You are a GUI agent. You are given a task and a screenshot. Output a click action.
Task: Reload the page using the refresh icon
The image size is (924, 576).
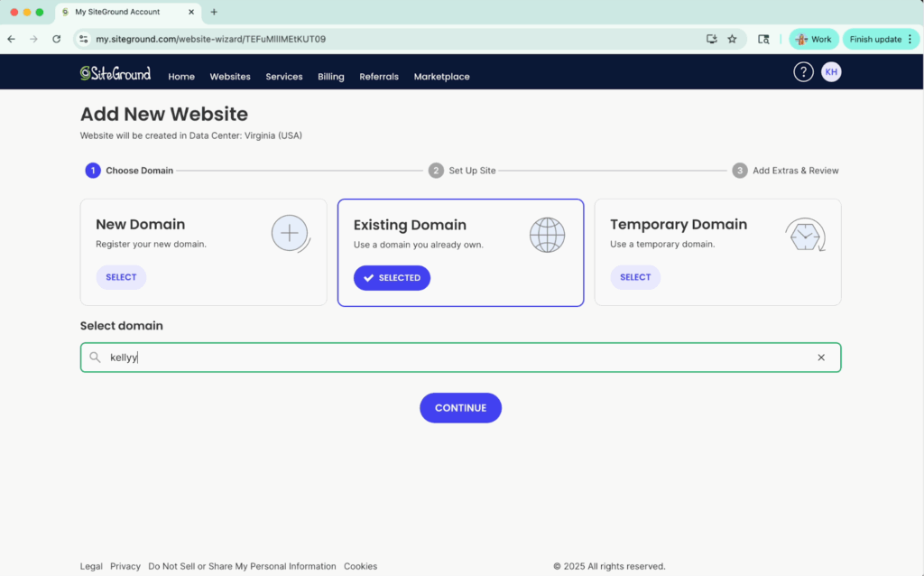pyautogui.click(x=56, y=39)
